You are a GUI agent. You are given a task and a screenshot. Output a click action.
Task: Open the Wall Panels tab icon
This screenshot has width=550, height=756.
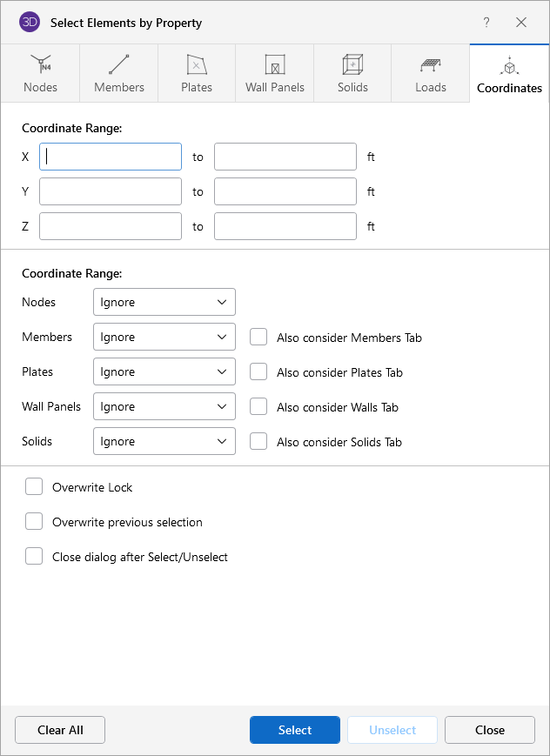[x=275, y=65]
